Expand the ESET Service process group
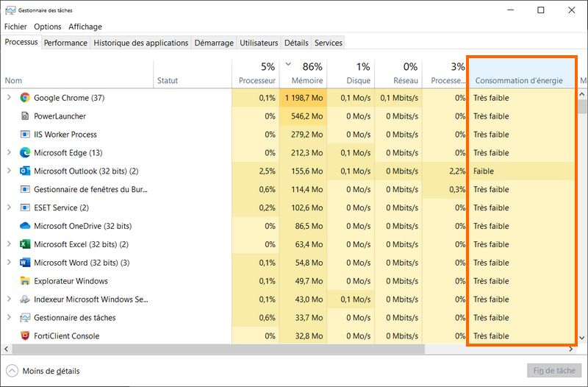This screenshot has width=588, height=387. tap(9, 207)
